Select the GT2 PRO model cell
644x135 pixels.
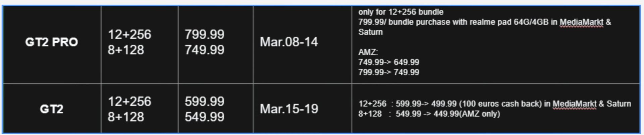pos(52,44)
